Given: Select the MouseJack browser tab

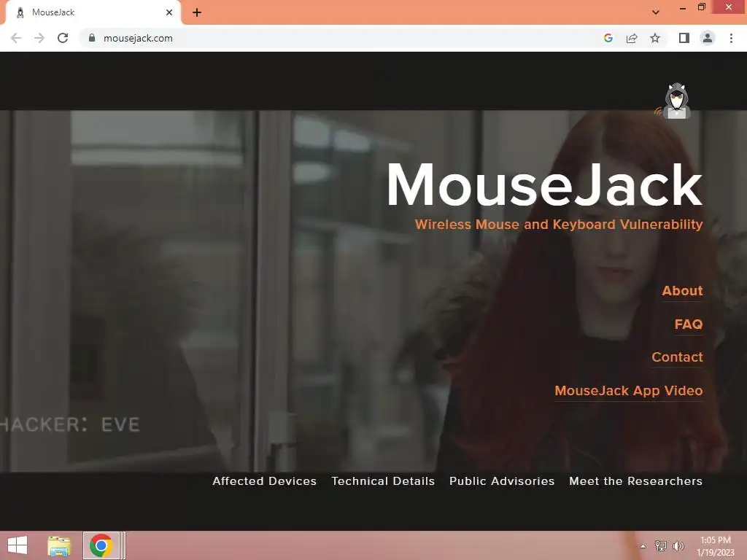Looking at the screenshot, I should coord(93,12).
